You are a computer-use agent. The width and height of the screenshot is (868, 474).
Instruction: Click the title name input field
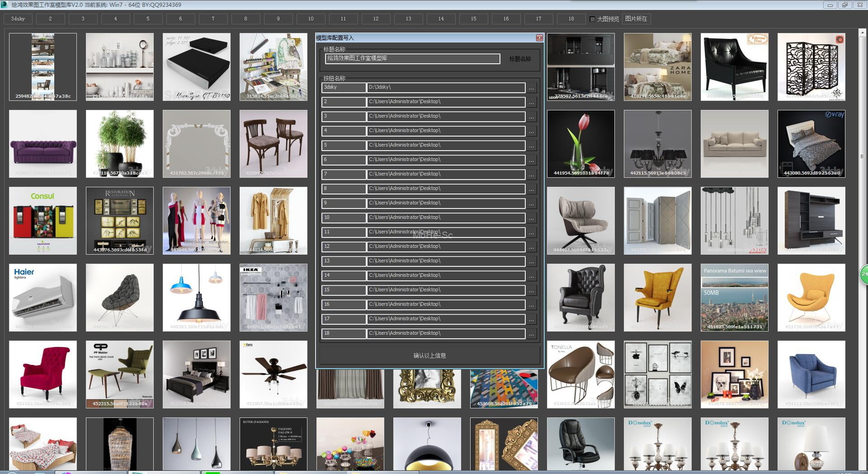click(412, 59)
